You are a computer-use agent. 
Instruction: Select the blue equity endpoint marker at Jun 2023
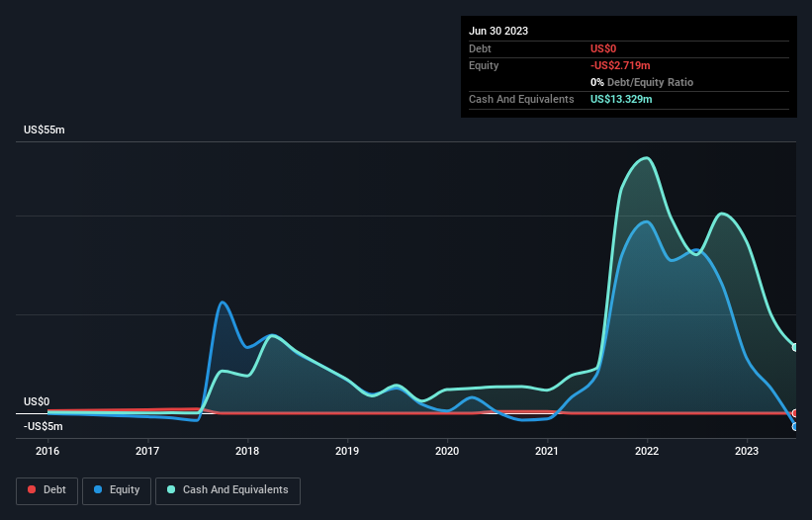point(795,426)
